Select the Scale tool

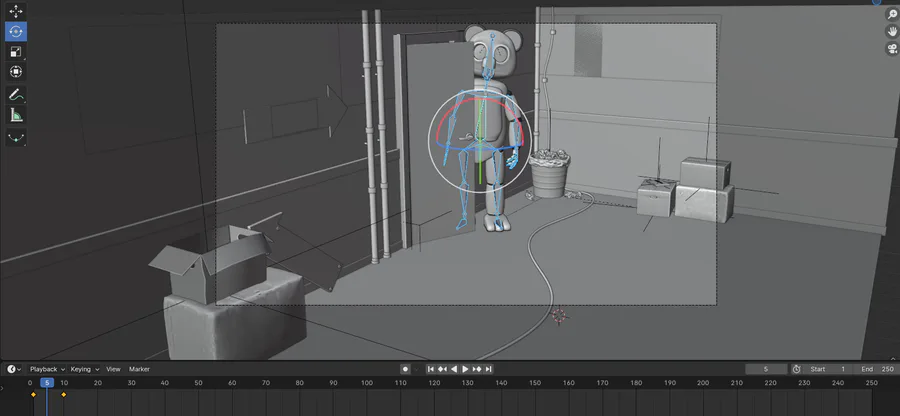tap(15, 51)
